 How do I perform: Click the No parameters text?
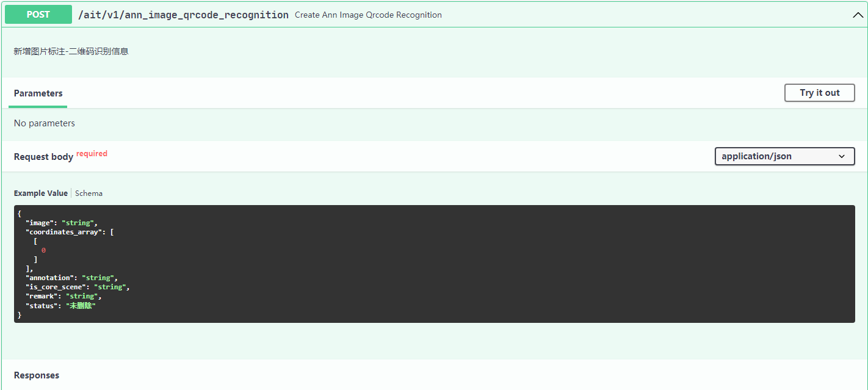click(45, 123)
